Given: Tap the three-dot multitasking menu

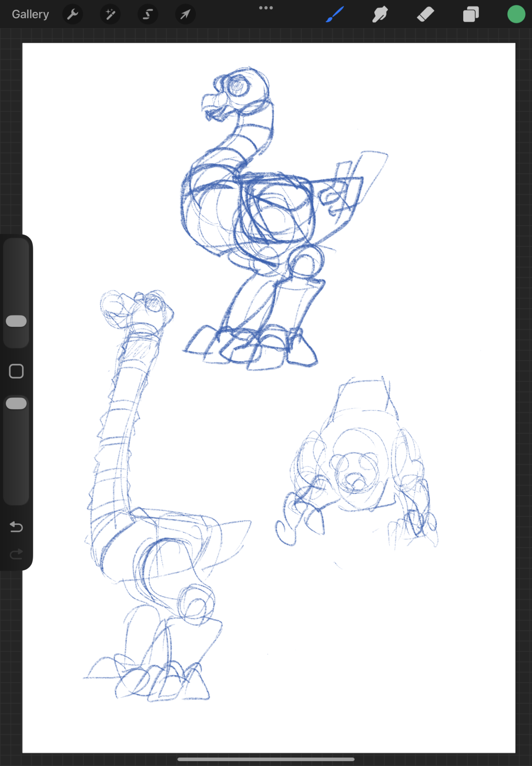Looking at the screenshot, I should [266, 8].
